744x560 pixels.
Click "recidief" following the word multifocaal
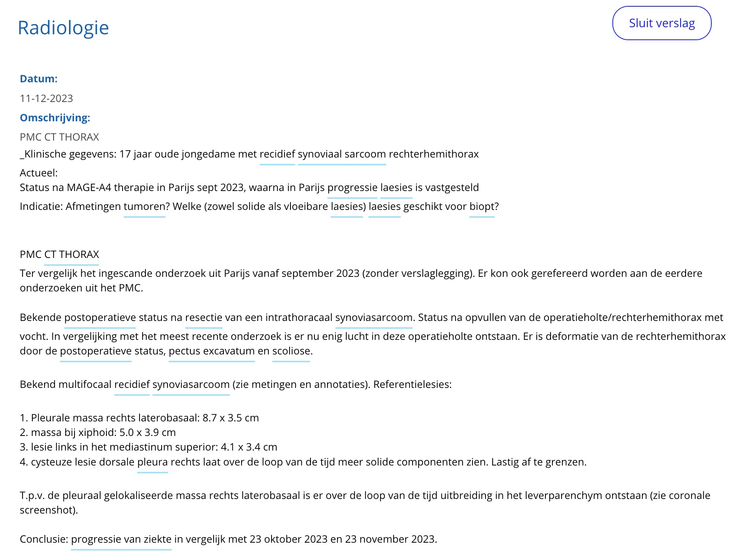[x=132, y=384]
